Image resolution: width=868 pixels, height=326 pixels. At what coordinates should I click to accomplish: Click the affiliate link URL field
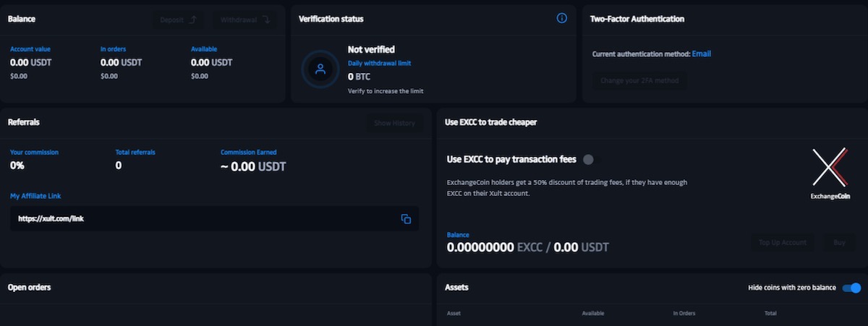coord(203,219)
